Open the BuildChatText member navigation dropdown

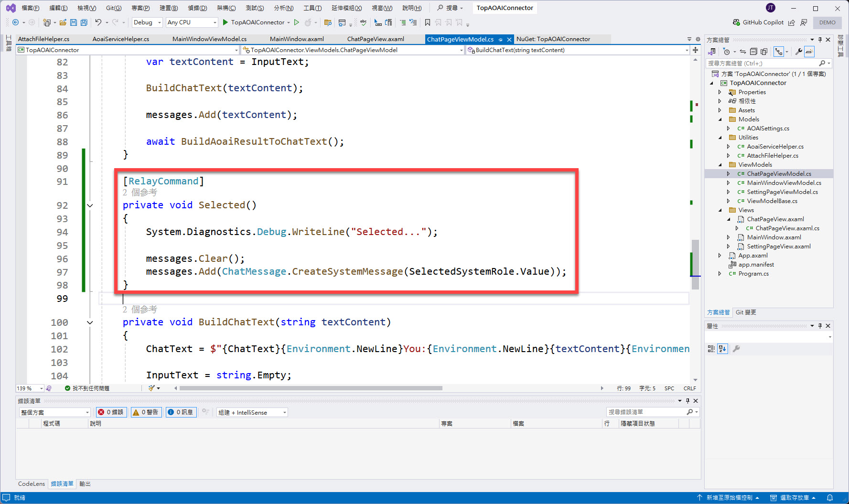[x=578, y=50]
